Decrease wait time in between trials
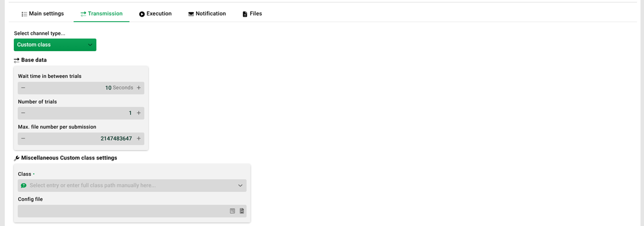 click(23, 88)
